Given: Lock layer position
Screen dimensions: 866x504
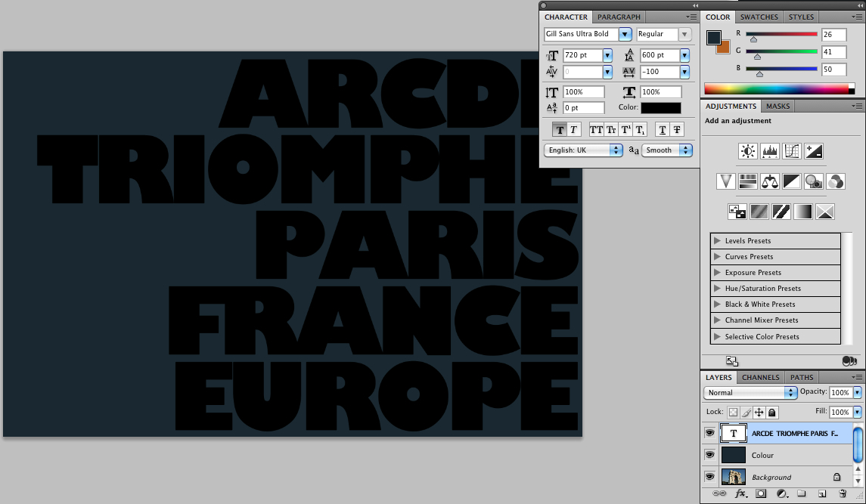Looking at the screenshot, I should [x=759, y=413].
